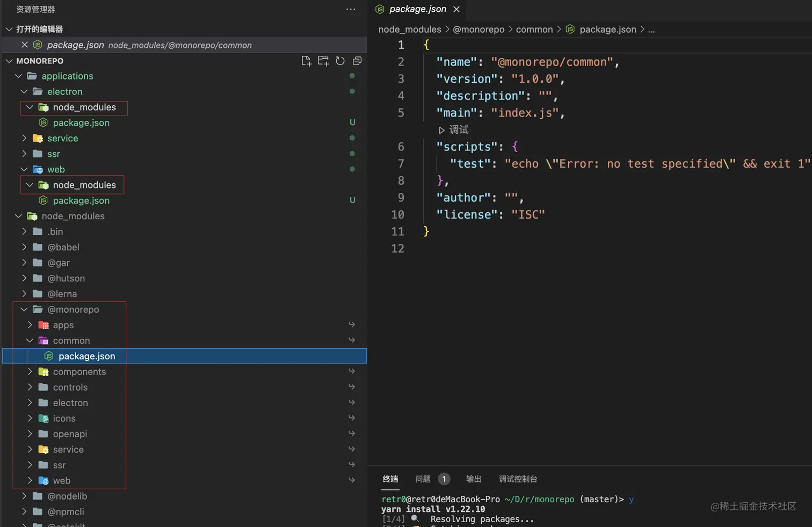Expand the top-level node_modules folder chevron
This screenshot has height=527, width=812.
[x=18, y=216]
